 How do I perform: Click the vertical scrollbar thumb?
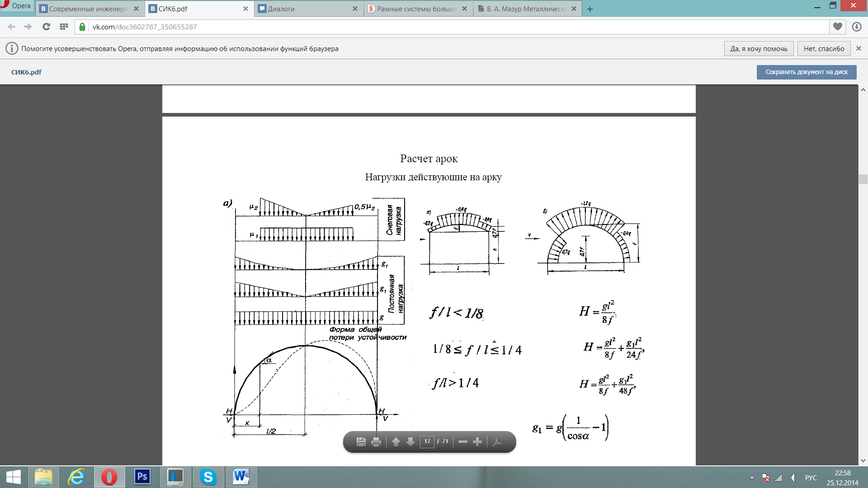tap(863, 179)
